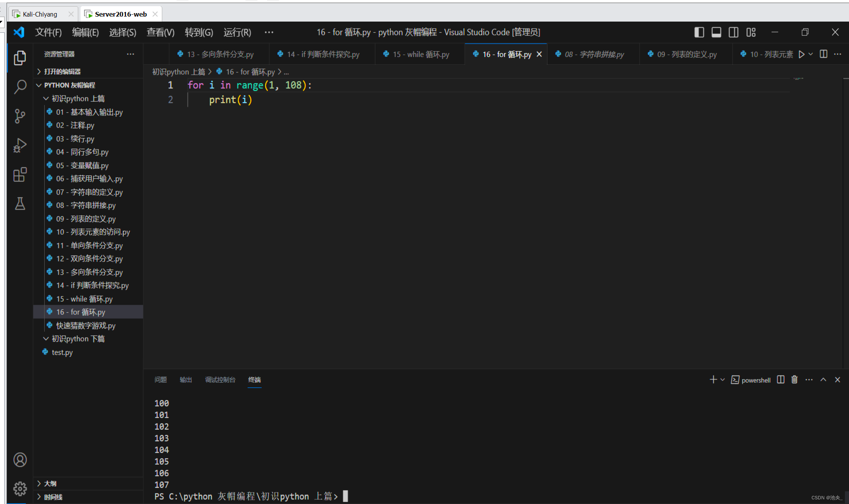Open the Extensions icon
Viewport: 849px width, 504px height.
(20, 175)
